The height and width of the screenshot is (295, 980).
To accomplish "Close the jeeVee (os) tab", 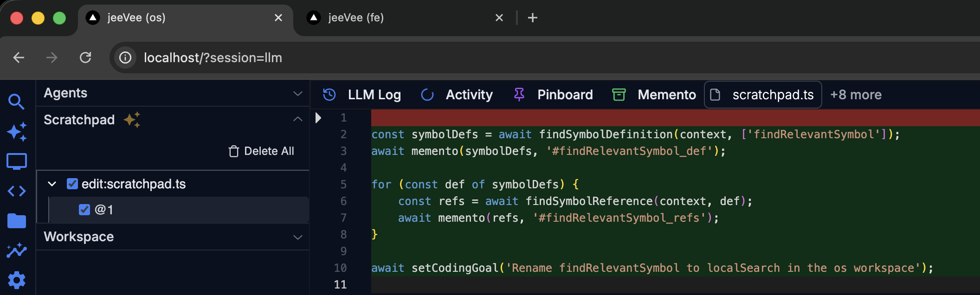I will tap(278, 18).
